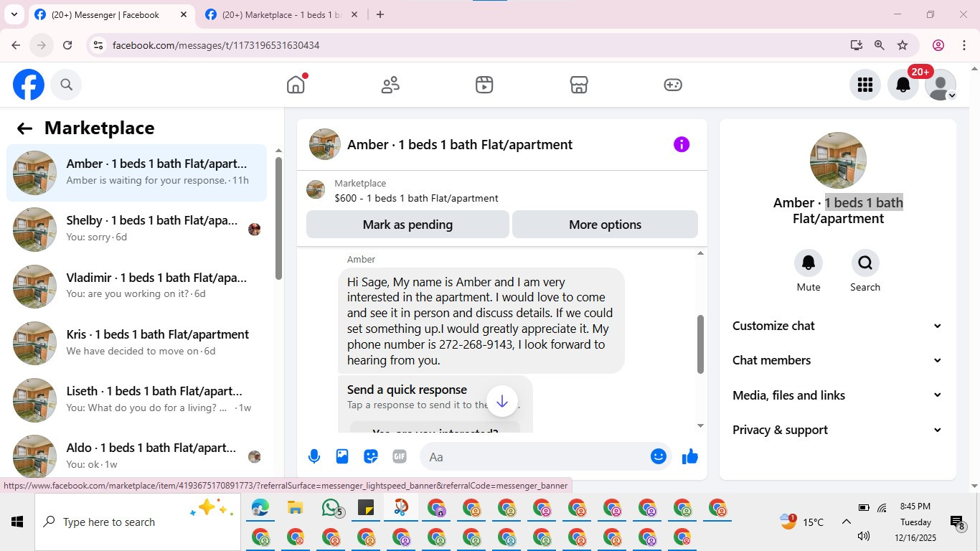Open the Facebook menu grid icon
The width and height of the screenshot is (980, 551).
[865, 85]
